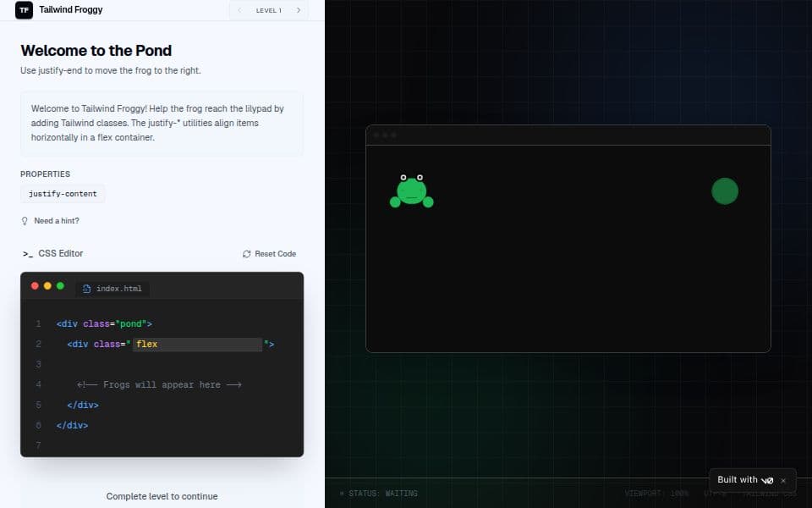
Task: Click 'Complete level to continue' button
Action: click(162, 496)
